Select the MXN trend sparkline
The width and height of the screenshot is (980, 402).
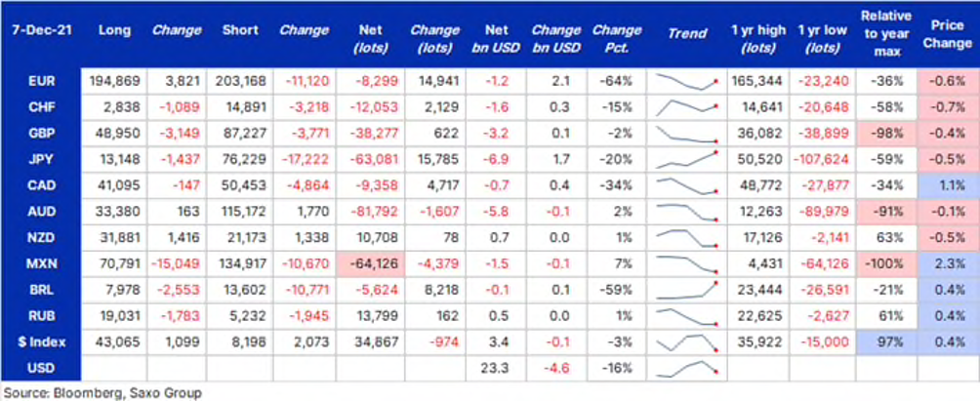(x=687, y=262)
